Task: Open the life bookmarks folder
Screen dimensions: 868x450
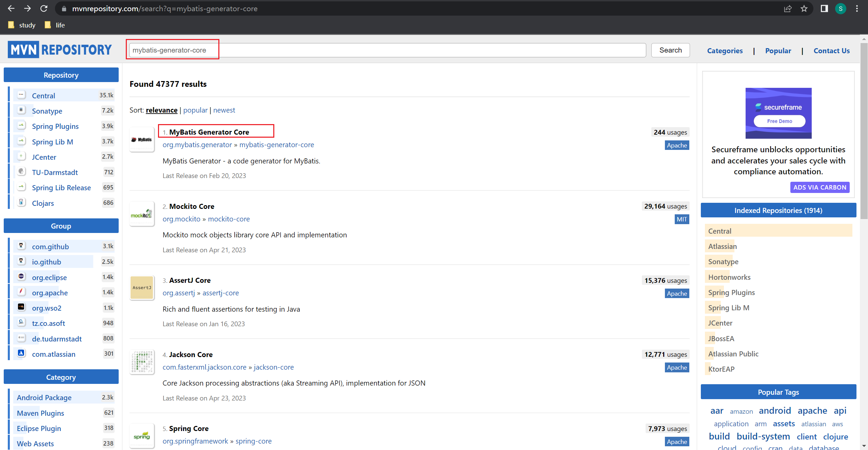Action: coord(55,25)
